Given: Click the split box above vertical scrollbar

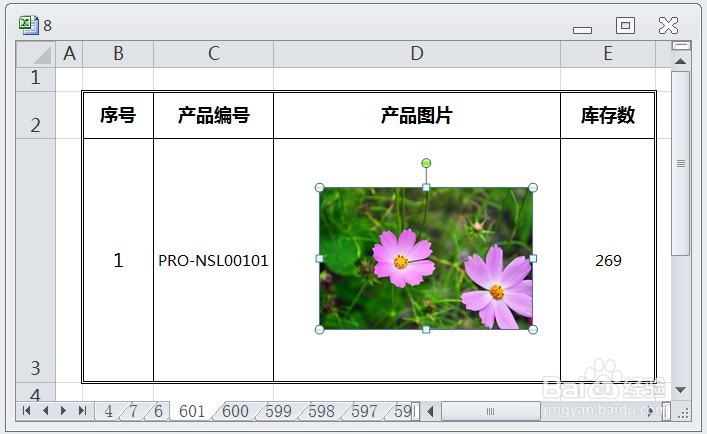Looking at the screenshot, I should pos(681,46).
